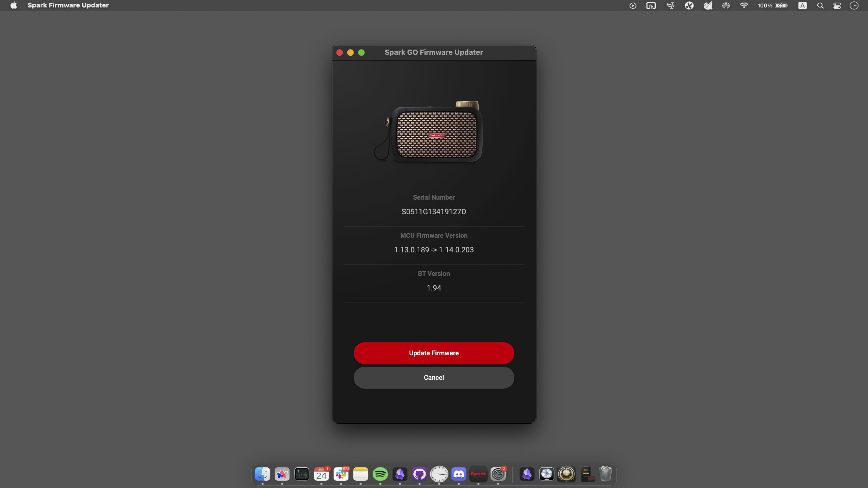Open the Apple menu
The width and height of the screenshot is (868, 488).
tap(14, 5)
